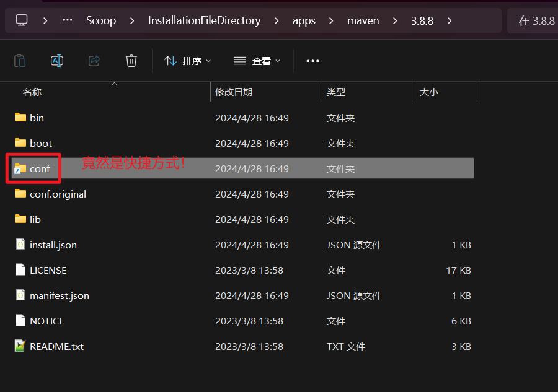558x392 pixels.
Task: Open the See more options menu
Action: pyautogui.click(x=312, y=61)
